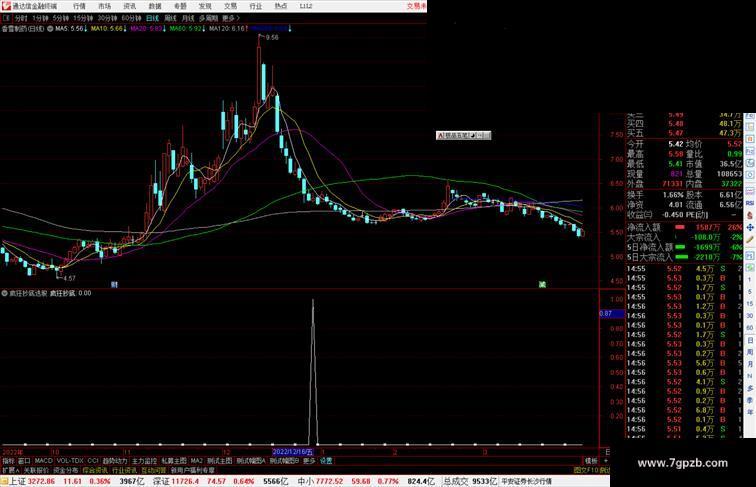Open the 交易 menu
This screenshot has width=756, height=487.
[x=230, y=6]
